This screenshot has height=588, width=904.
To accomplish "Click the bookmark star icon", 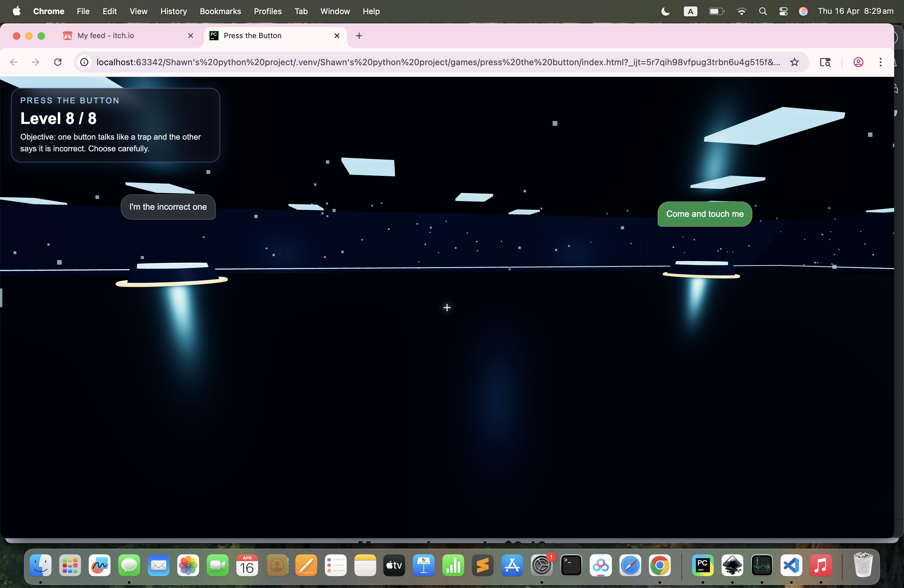I will coord(794,62).
